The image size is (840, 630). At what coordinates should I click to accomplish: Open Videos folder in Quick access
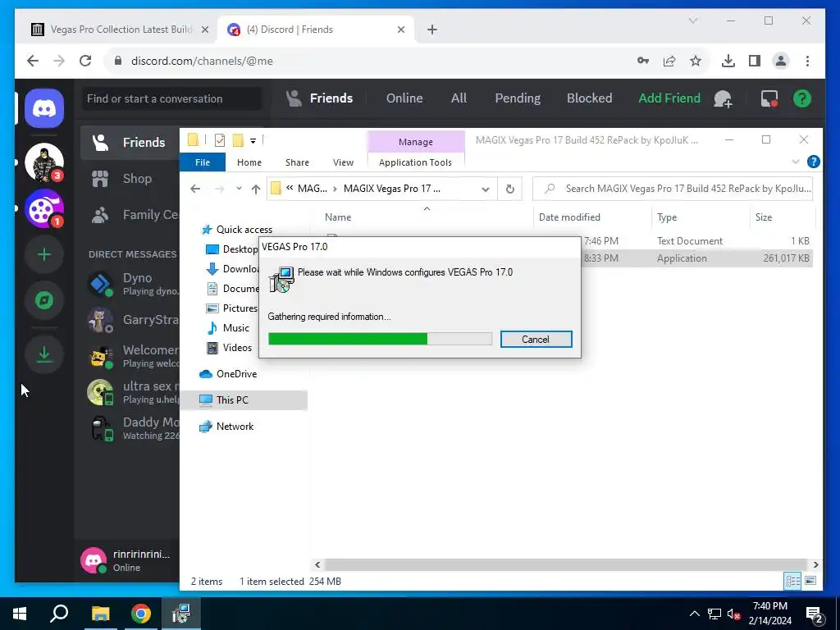[230, 348]
